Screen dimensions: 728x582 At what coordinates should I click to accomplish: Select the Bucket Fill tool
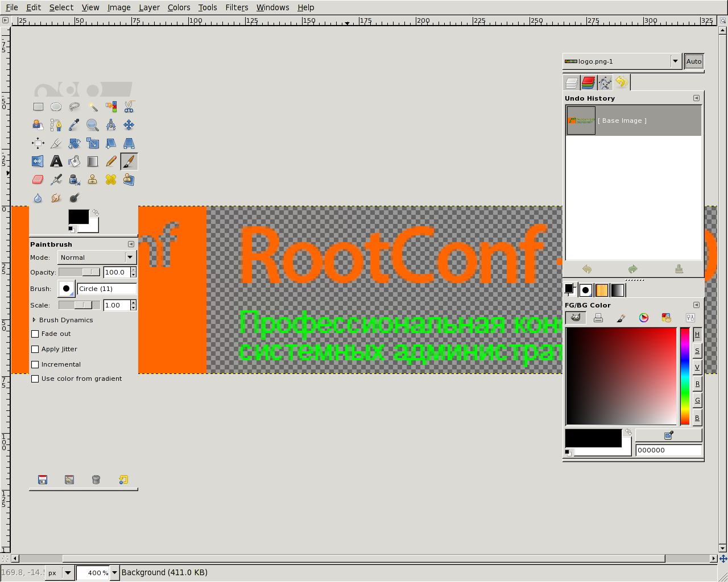point(75,161)
